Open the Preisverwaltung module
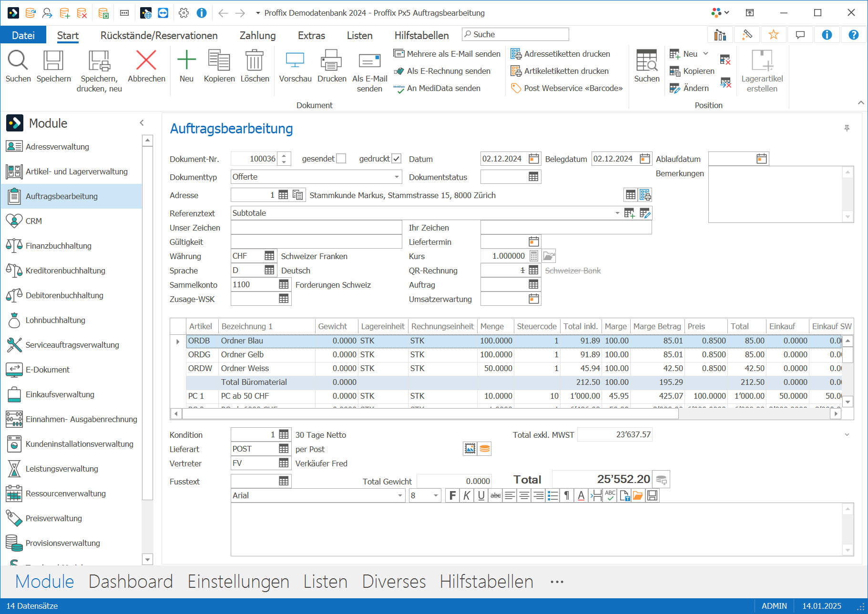 [x=71, y=518]
